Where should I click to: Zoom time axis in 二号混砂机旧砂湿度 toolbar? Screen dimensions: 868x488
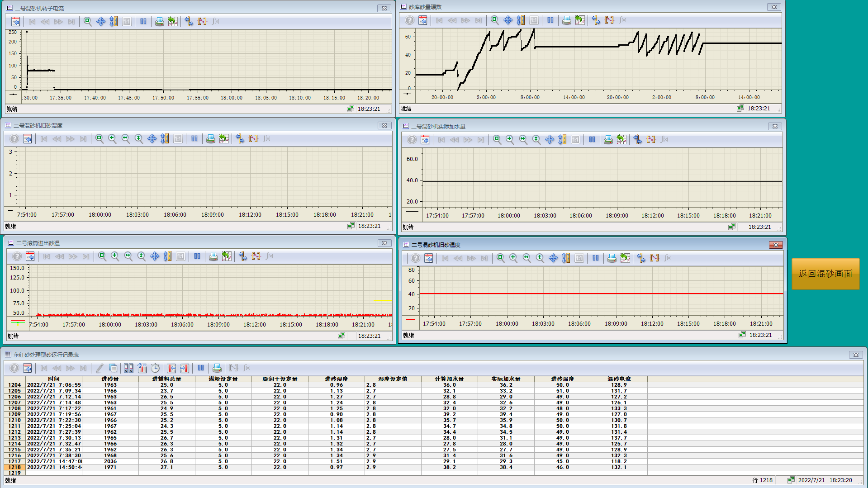click(126, 139)
